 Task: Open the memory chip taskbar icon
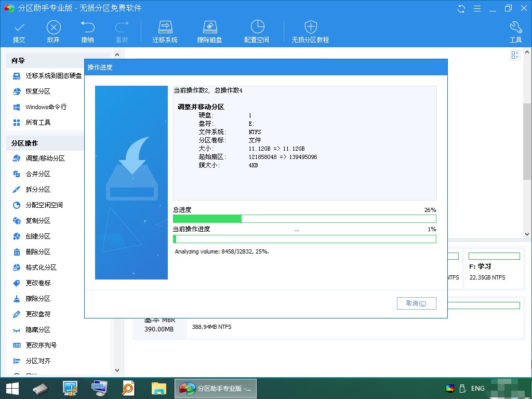pyautogui.click(x=41, y=389)
